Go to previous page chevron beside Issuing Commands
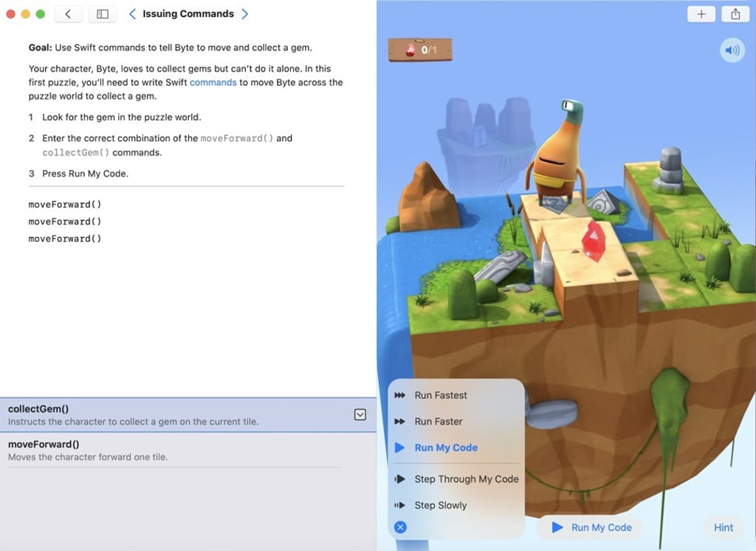The width and height of the screenshot is (756, 551). click(132, 14)
